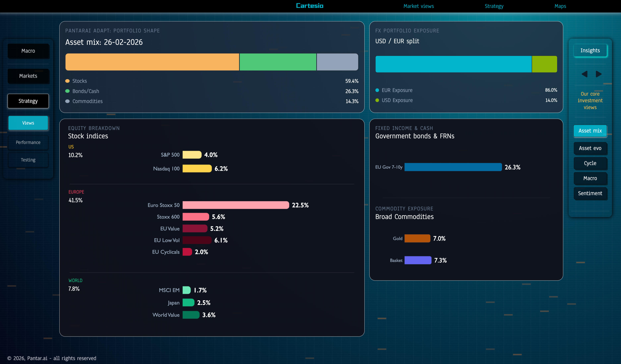
Task: Open the Maps menu item
Action: [560, 6]
